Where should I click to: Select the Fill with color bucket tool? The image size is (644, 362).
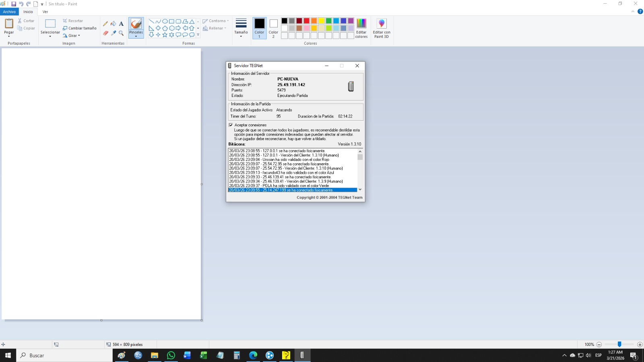114,24
